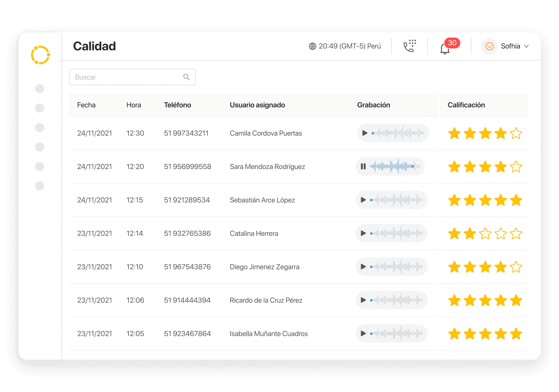Click user name Sebastián Arce López
The width and height of the screenshot is (559, 392).
(262, 200)
